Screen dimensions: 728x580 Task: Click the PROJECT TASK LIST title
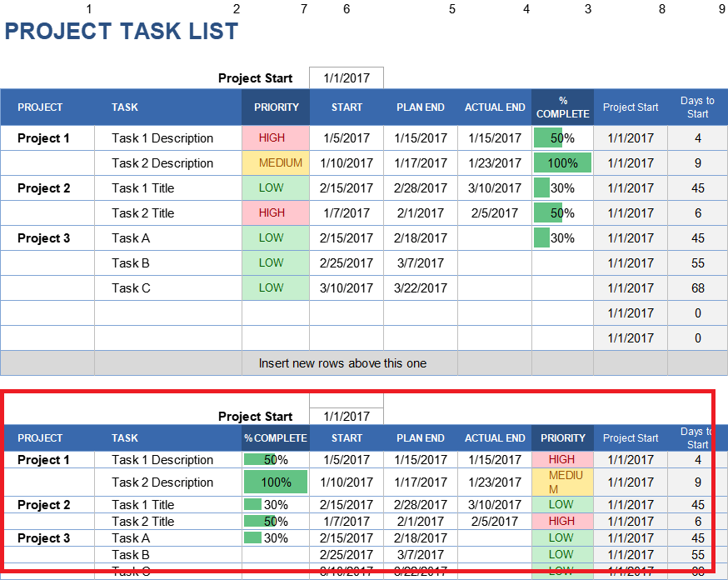(x=122, y=32)
